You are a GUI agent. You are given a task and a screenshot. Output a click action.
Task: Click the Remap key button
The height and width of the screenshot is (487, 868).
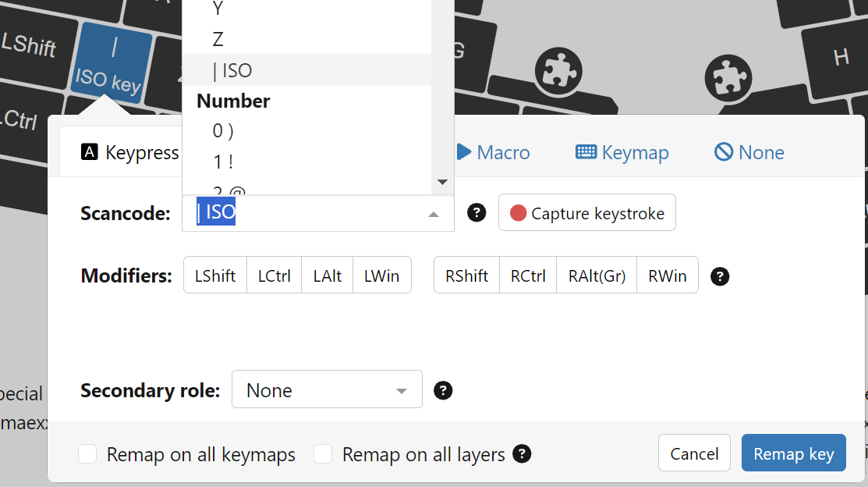(x=793, y=453)
